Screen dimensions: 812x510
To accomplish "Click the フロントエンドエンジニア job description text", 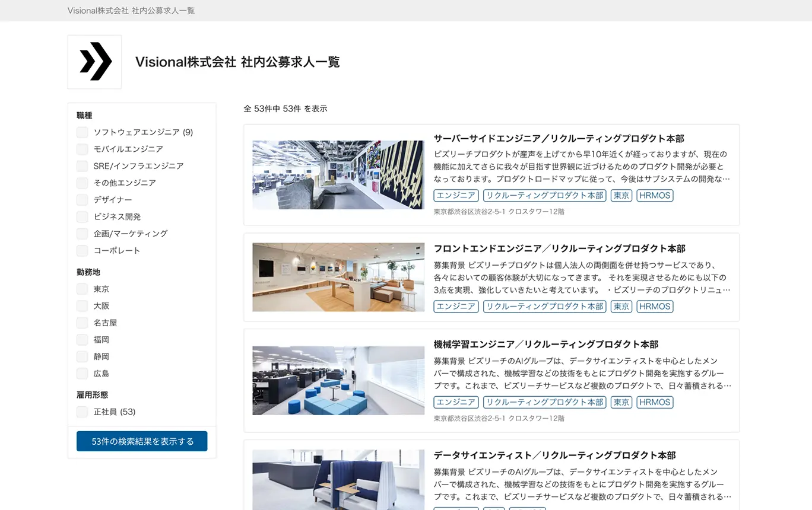I will (582, 278).
